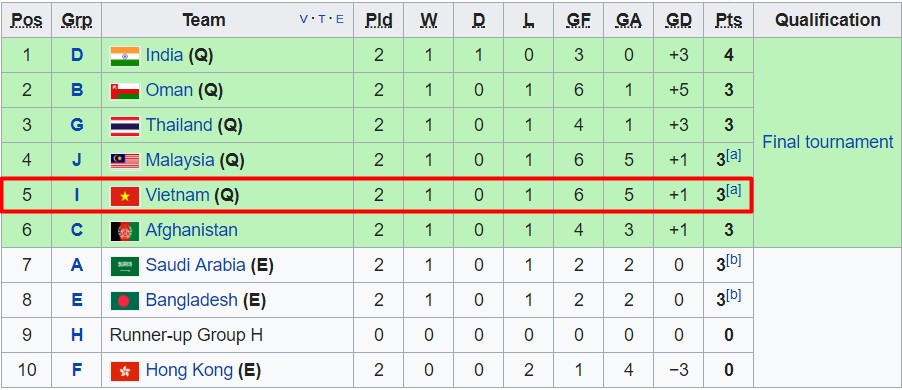Click the Malaysia flag icon
902x390 pixels.
click(x=125, y=161)
